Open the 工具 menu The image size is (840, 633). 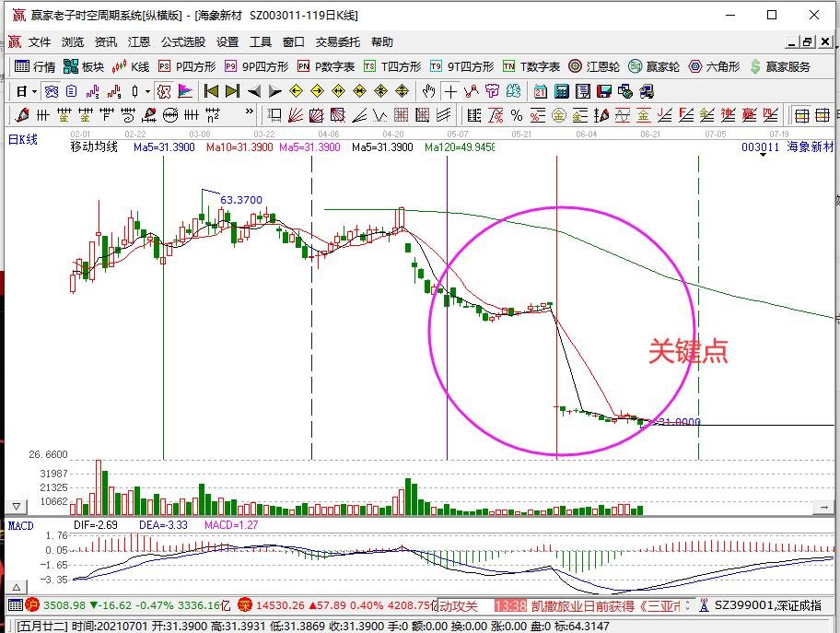click(261, 41)
